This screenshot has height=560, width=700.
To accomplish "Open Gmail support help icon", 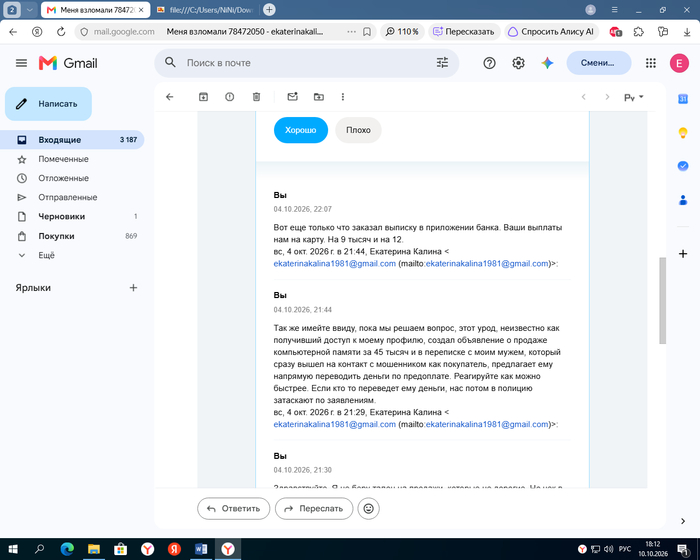I will 489,63.
